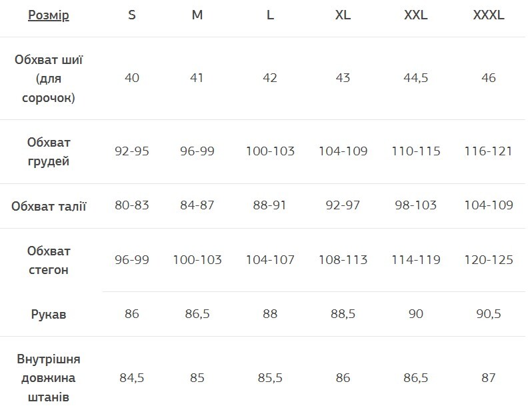Select the Внутрішня довжина штанів row label
The height and width of the screenshot is (410, 532).
pyautogui.click(x=49, y=379)
